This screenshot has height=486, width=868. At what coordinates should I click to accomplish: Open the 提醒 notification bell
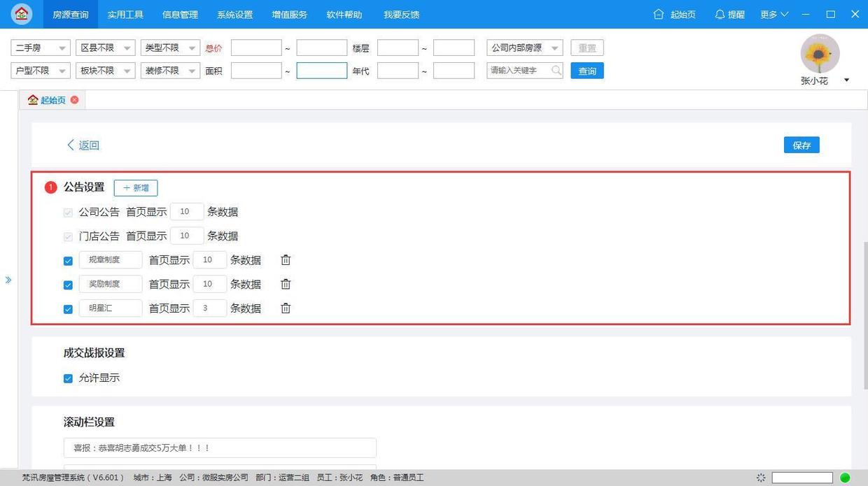719,14
